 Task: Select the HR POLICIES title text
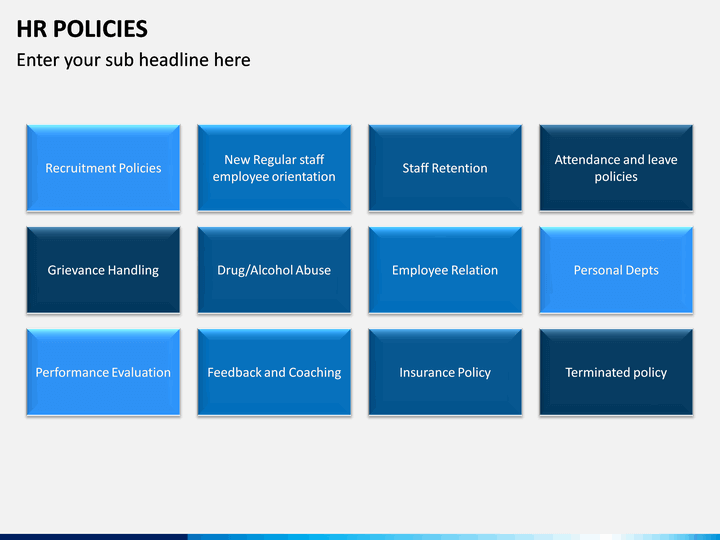click(82, 29)
